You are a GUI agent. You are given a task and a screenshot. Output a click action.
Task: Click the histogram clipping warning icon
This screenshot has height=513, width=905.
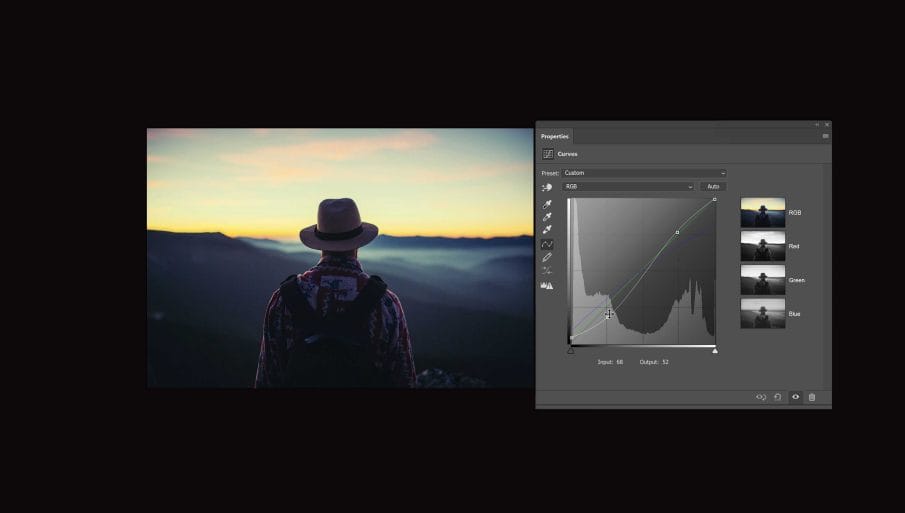point(547,286)
